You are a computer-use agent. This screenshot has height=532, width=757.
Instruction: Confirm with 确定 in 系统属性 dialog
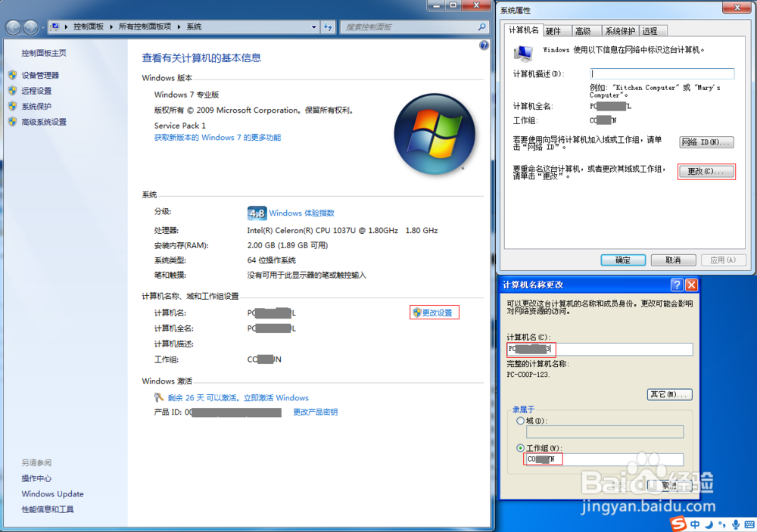pyautogui.click(x=623, y=260)
